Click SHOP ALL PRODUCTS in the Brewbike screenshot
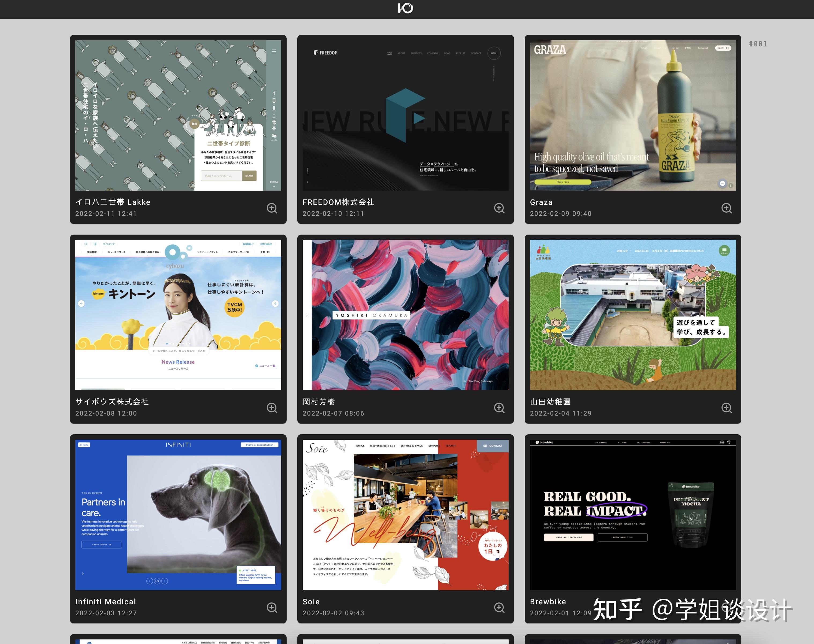814x644 pixels. (x=569, y=537)
